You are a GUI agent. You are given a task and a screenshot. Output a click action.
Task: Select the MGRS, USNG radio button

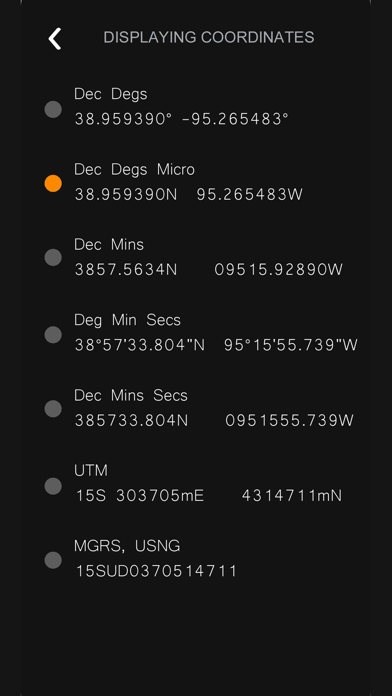pyautogui.click(x=53, y=560)
